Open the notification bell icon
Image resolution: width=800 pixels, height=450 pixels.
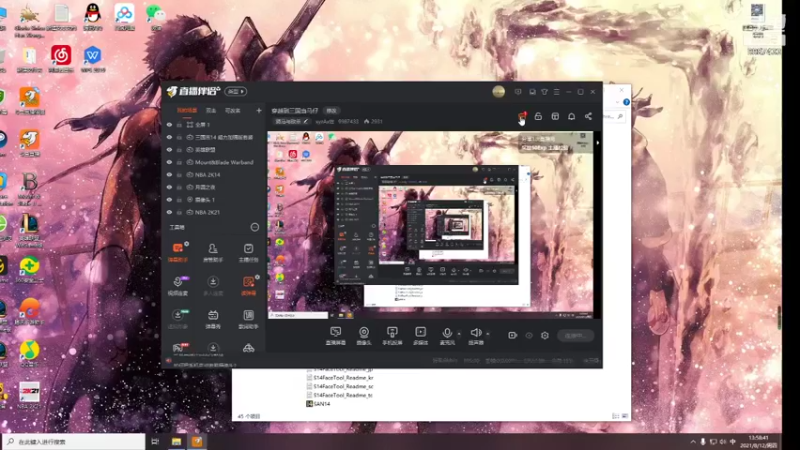click(571, 116)
